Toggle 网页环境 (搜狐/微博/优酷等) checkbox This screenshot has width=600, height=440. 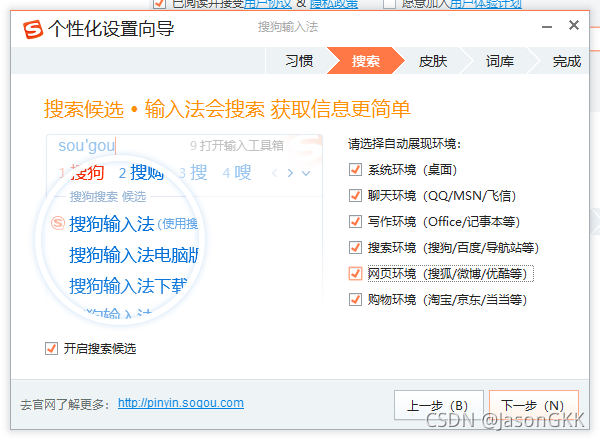tap(355, 274)
